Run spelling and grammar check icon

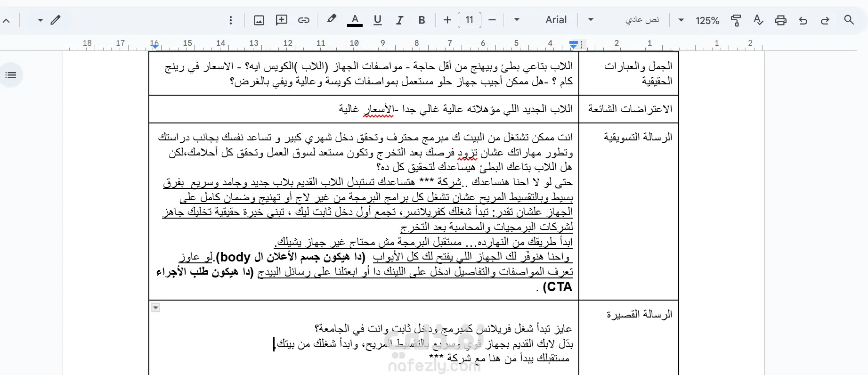pos(758,20)
